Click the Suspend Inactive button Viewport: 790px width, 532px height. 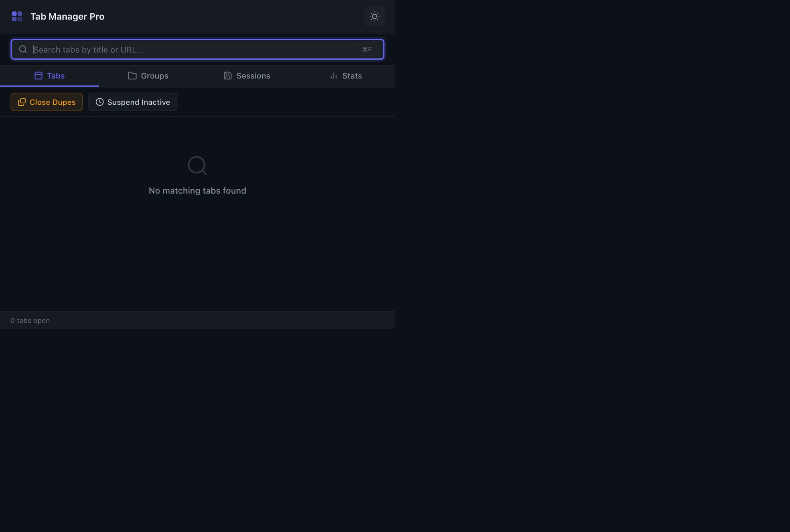[x=132, y=102]
